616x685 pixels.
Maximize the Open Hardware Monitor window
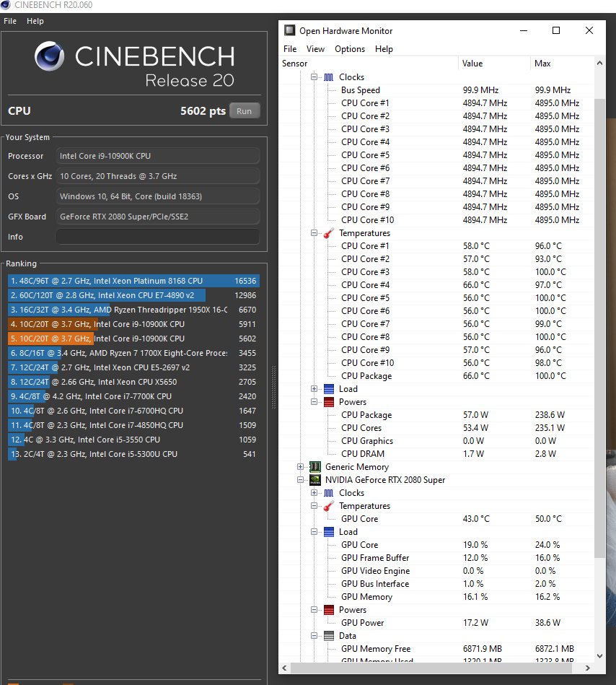[x=556, y=30]
